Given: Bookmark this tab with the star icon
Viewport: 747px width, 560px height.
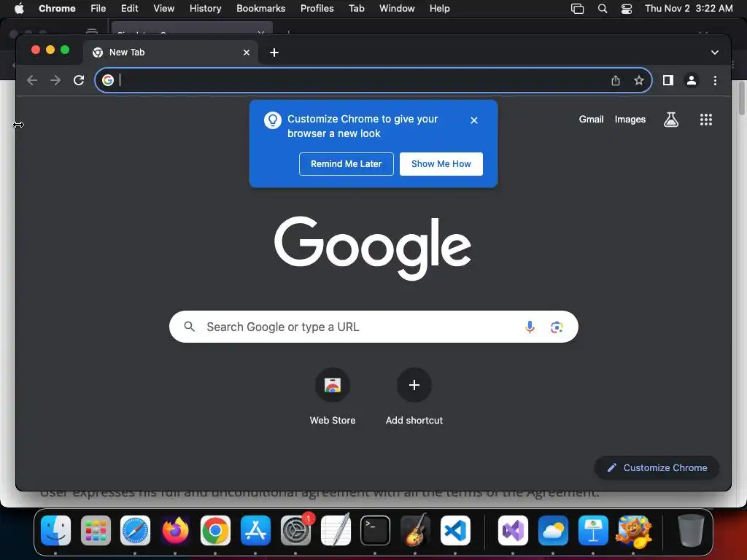Looking at the screenshot, I should point(639,80).
